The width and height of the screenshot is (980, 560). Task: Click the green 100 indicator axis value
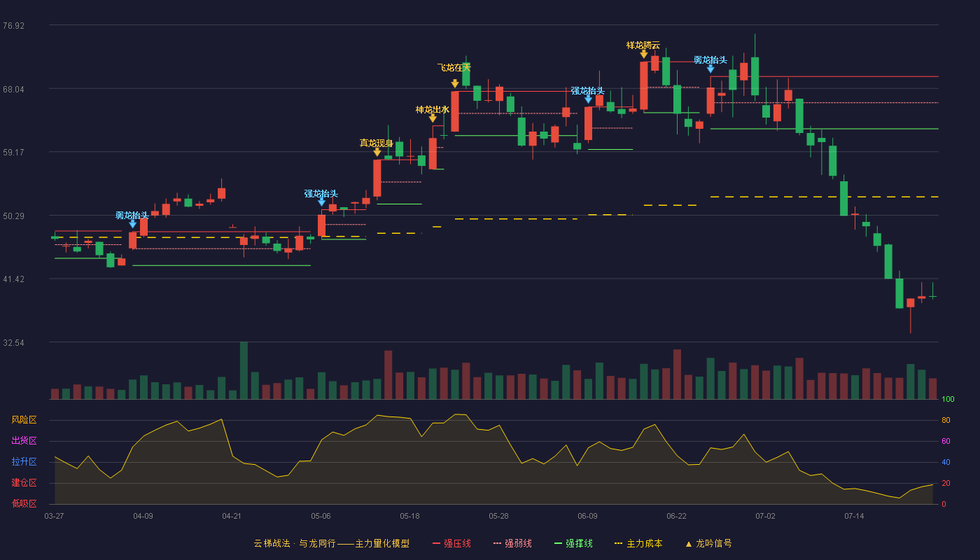tap(947, 400)
